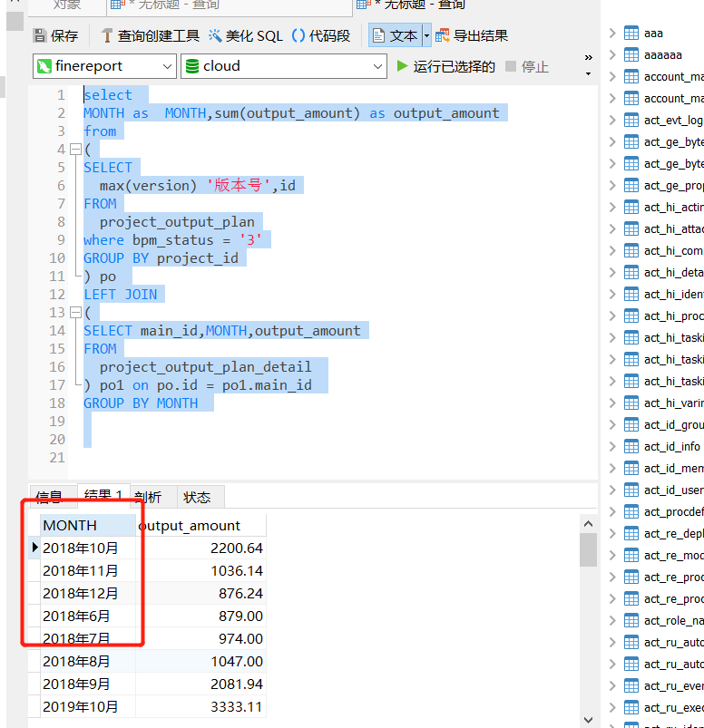Switch to the 结果 1 tab

click(103, 495)
